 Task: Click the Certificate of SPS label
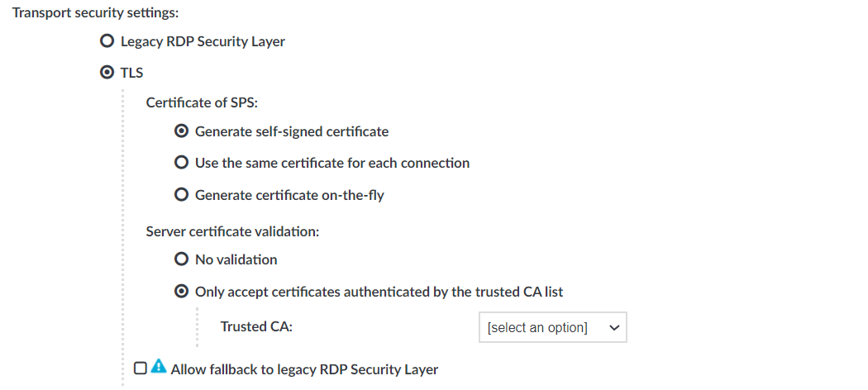[202, 102]
